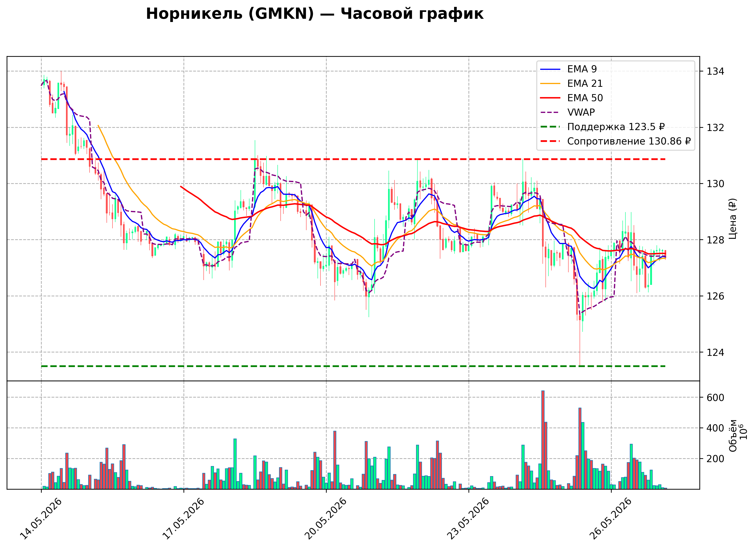
Task: Click the green dashed support legend sample
Action: (550, 127)
